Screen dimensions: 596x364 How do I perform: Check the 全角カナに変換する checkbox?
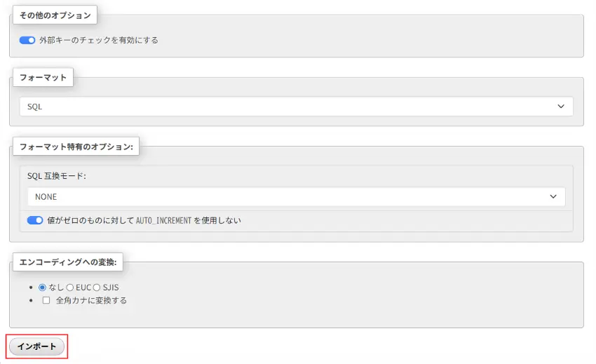(x=46, y=300)
